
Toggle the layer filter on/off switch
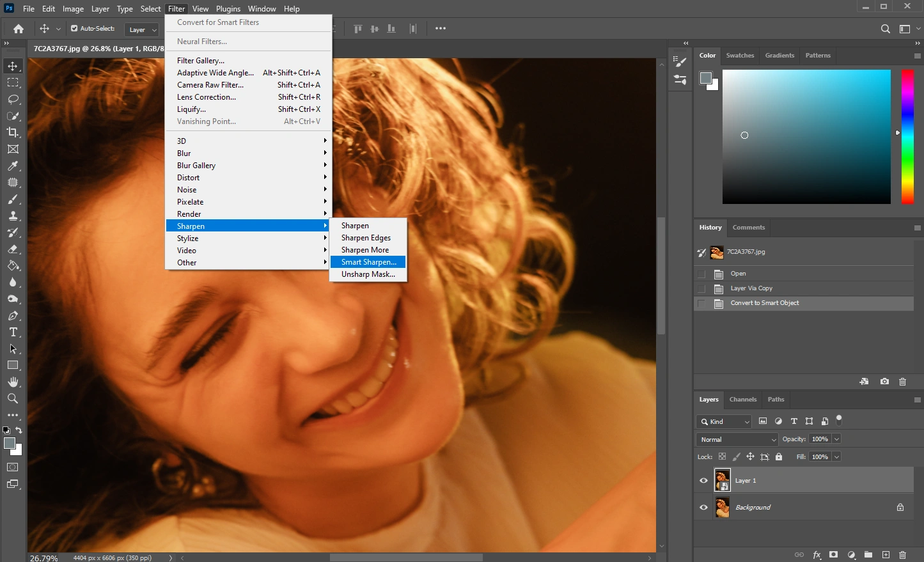pos(839,421)
